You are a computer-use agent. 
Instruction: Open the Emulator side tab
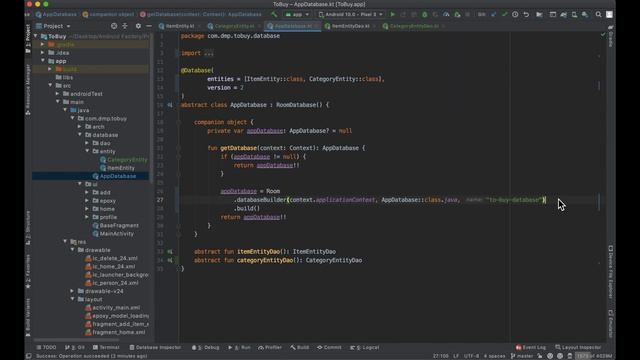click(x=611, y=323)
